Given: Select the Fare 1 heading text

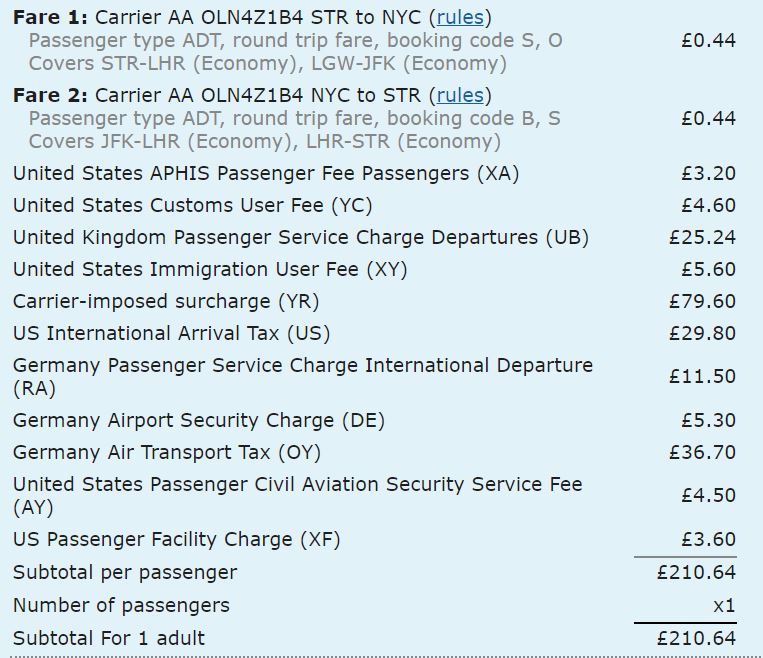Looking at the screenshot, I should (252, 18).
